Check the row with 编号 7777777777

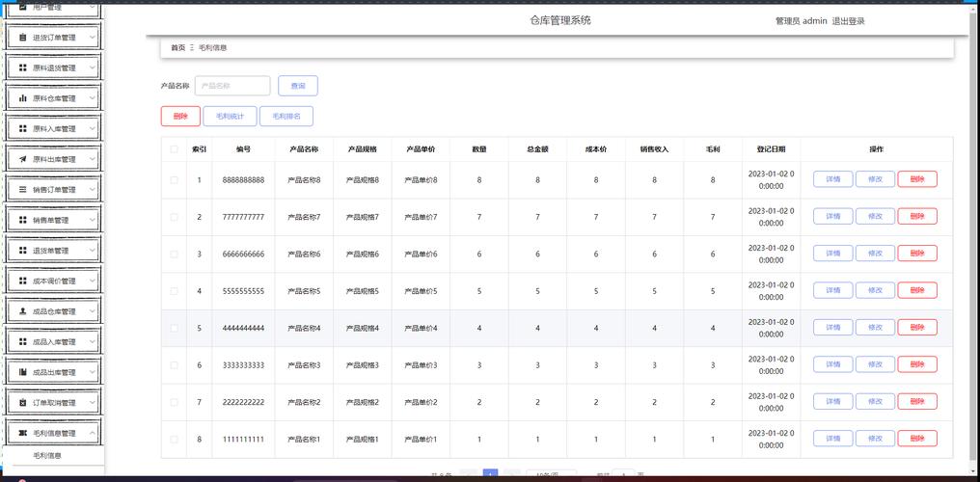pos(174,217)
